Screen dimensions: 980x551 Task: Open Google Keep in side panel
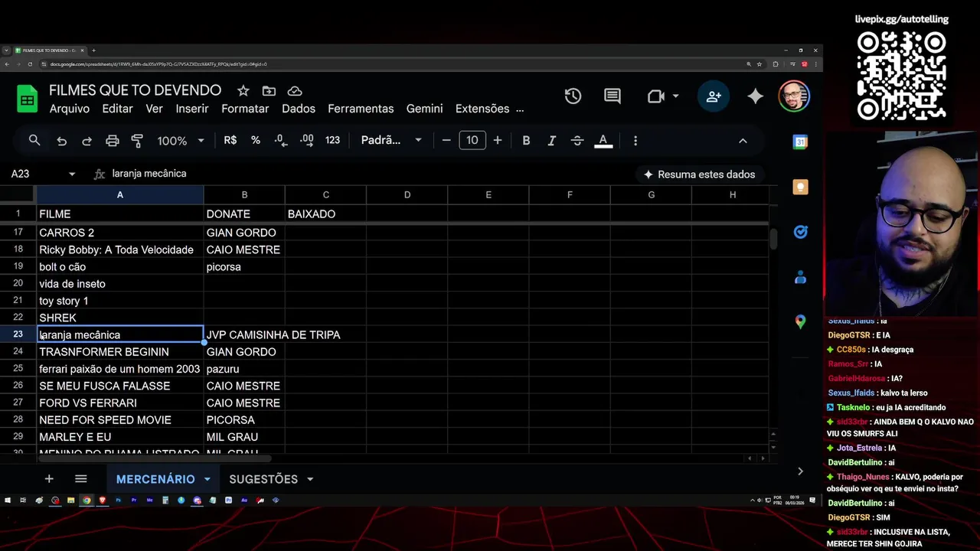[x=800, y=187]
